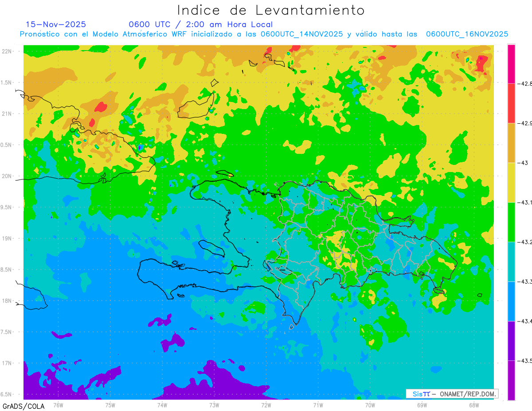The image size is (532, 411).
Task: Click the 19N latitude label
Action: [8, 238]
